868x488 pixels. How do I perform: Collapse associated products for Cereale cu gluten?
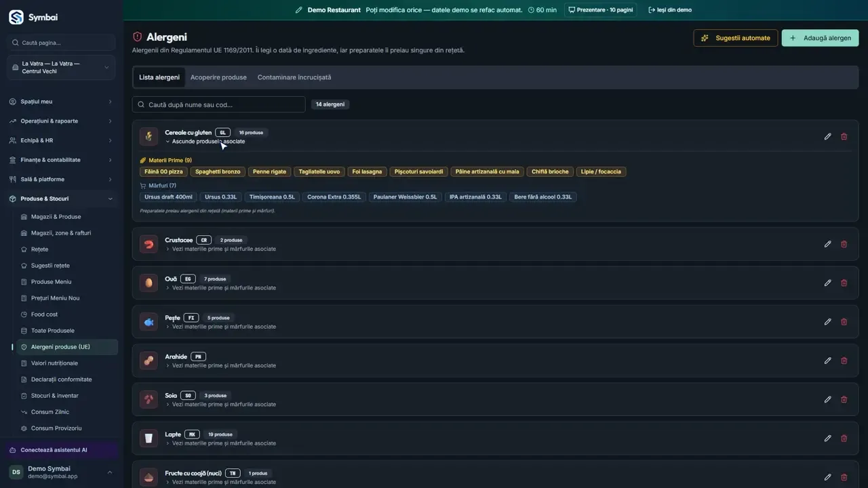coord(205,142)
